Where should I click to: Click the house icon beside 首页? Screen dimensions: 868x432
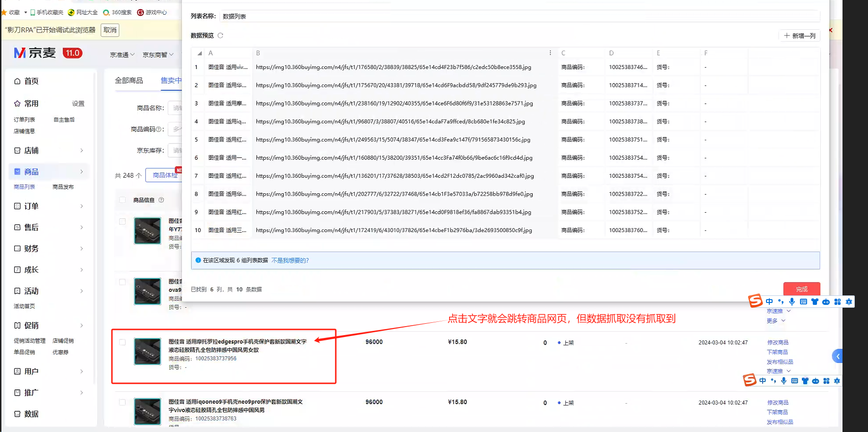click(x=17, y=81)
